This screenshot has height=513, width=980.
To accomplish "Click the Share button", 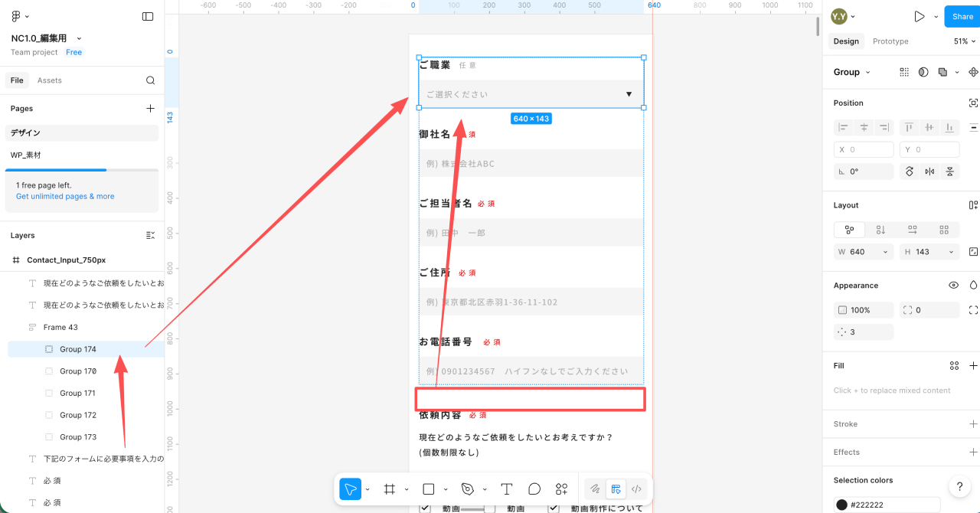I will tap(962, 16).
